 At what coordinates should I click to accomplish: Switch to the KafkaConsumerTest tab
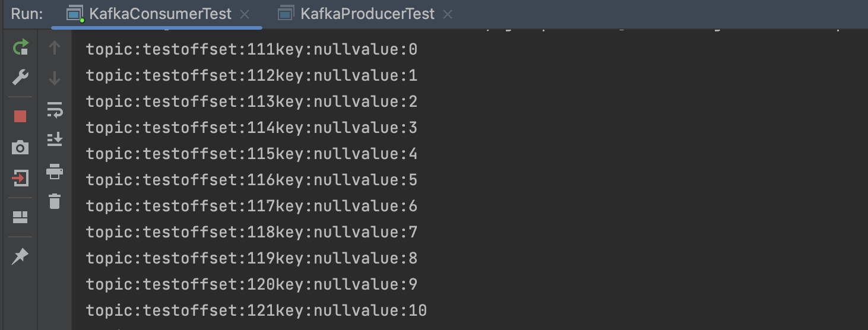[x=160, y=14]
